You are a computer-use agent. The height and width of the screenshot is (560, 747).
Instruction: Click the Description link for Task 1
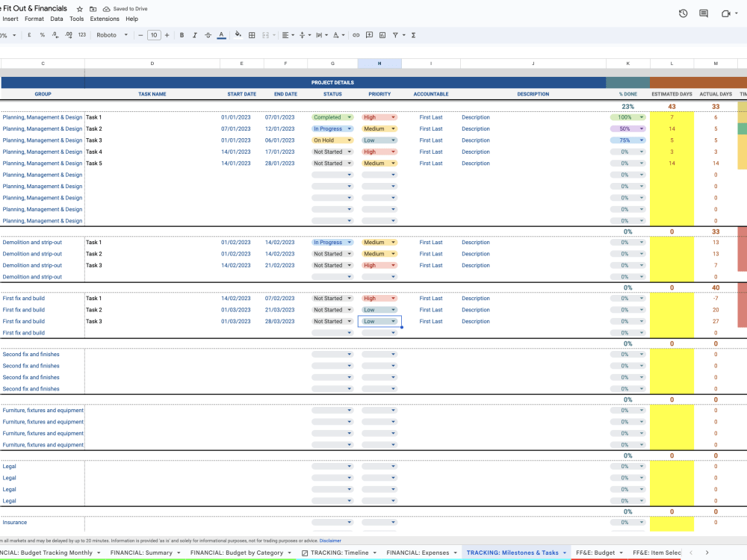coord(475,116)
